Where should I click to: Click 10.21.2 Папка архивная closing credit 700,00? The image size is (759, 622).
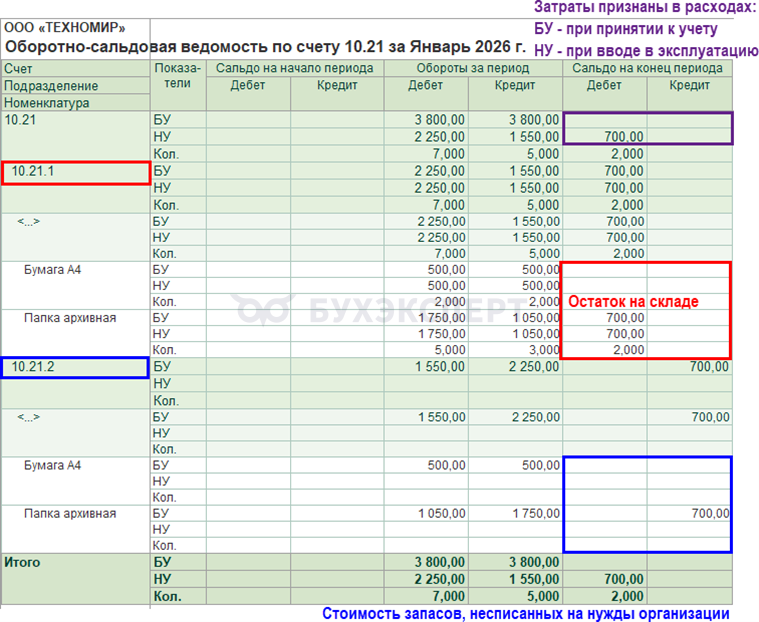(x=710, y=514)
